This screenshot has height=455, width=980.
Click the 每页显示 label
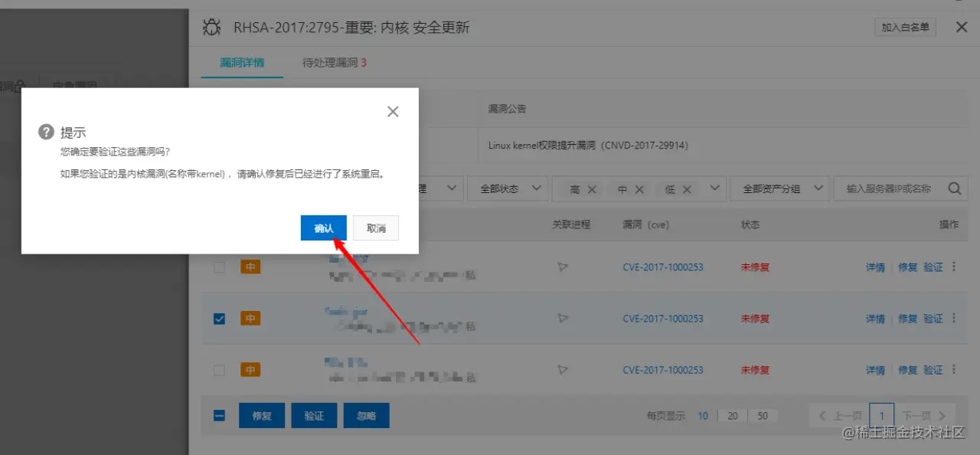pos(666,416)
